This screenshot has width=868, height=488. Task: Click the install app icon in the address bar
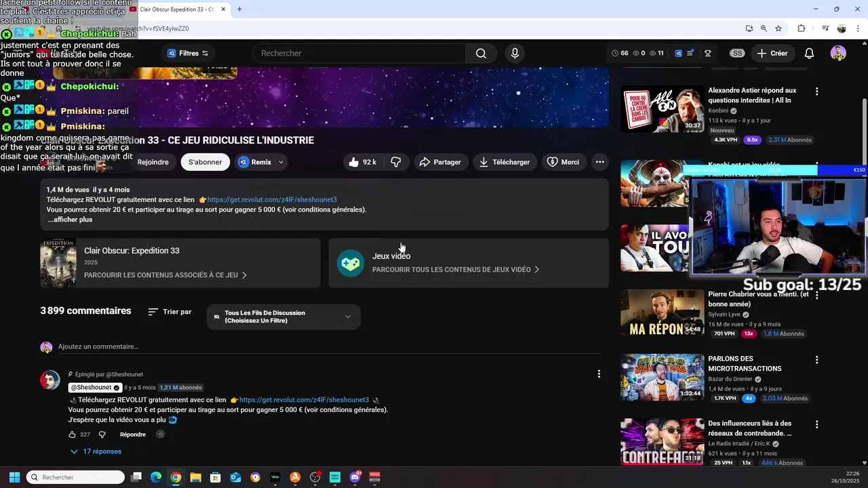pos(749,28)
